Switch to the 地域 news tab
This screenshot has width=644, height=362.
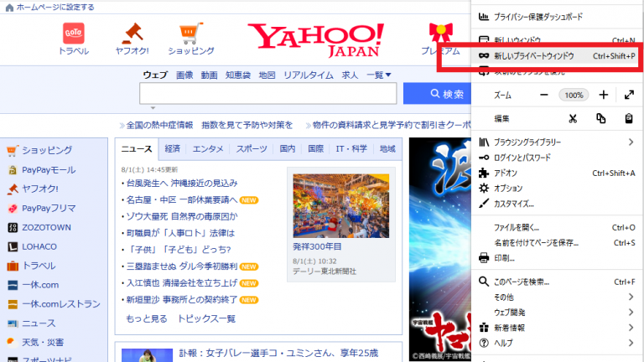(x=387, y=149)
